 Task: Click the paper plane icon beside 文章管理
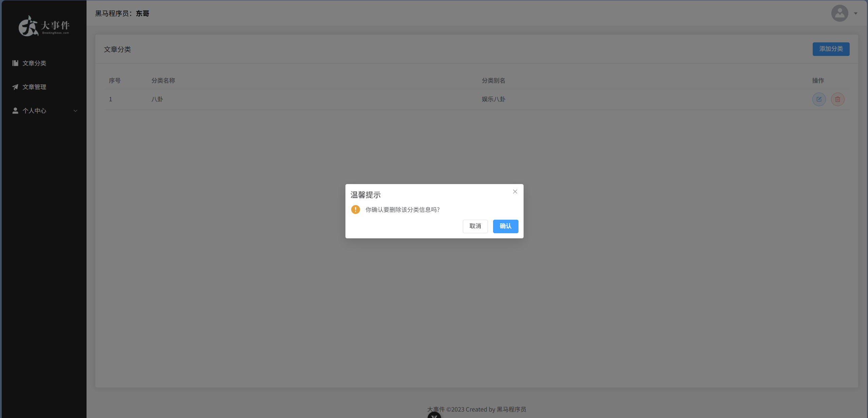(x=15, y=87)
